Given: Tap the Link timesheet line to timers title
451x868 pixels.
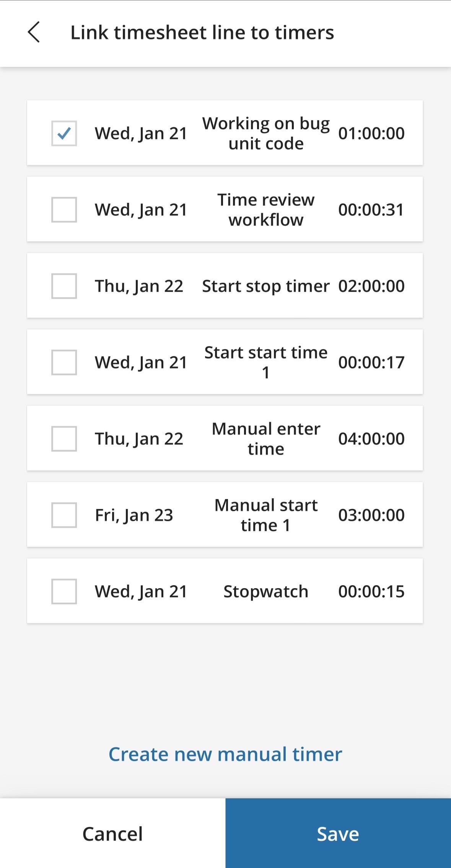Looking at the screenshot, I should tap(202, 32).
